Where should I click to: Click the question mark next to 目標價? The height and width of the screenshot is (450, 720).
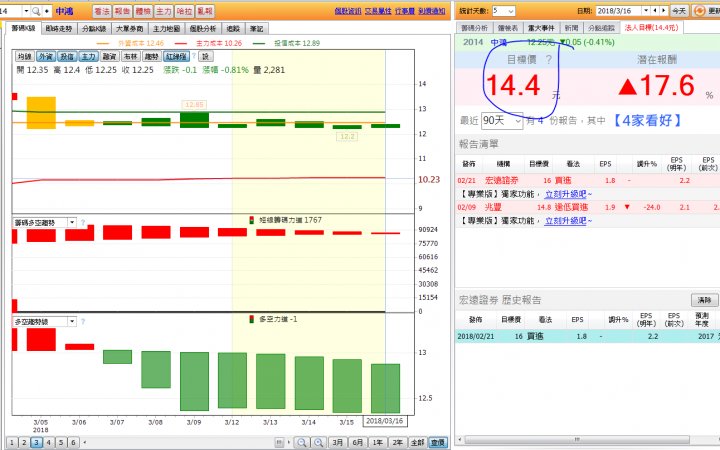[x=548, y=59]
